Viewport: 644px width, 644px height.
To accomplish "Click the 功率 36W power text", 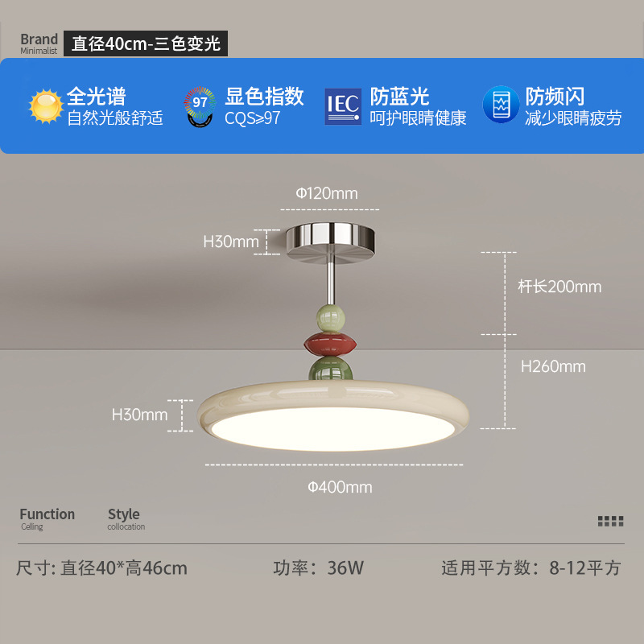I will [318, 568].
